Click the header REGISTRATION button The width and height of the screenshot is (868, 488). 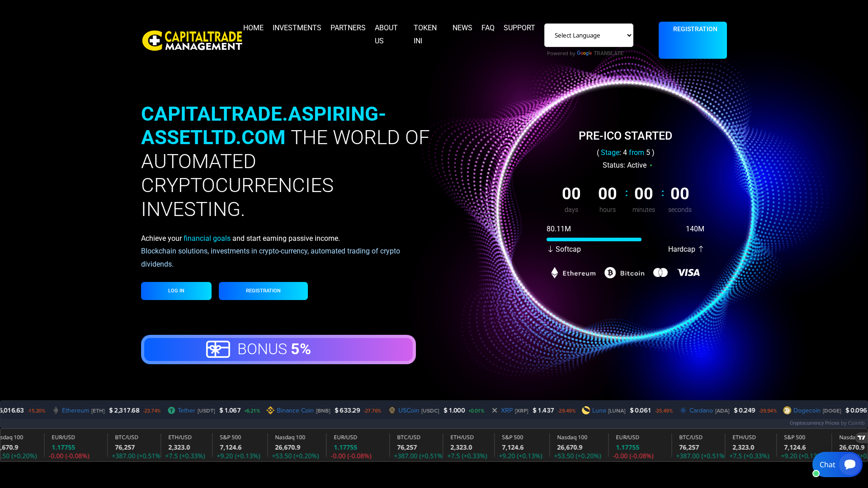click(x=693, y=40)
